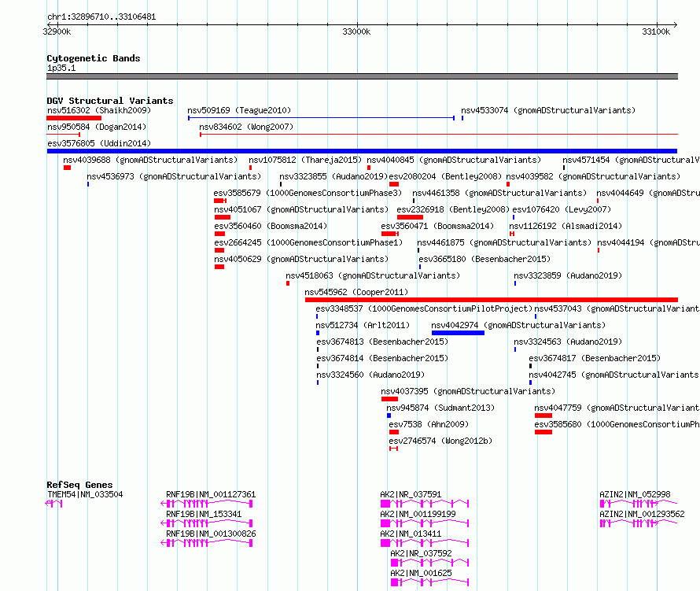Click nsv4518063 (gnomADStructuralVariants) label
700x591 pixels.
point(373,275)
